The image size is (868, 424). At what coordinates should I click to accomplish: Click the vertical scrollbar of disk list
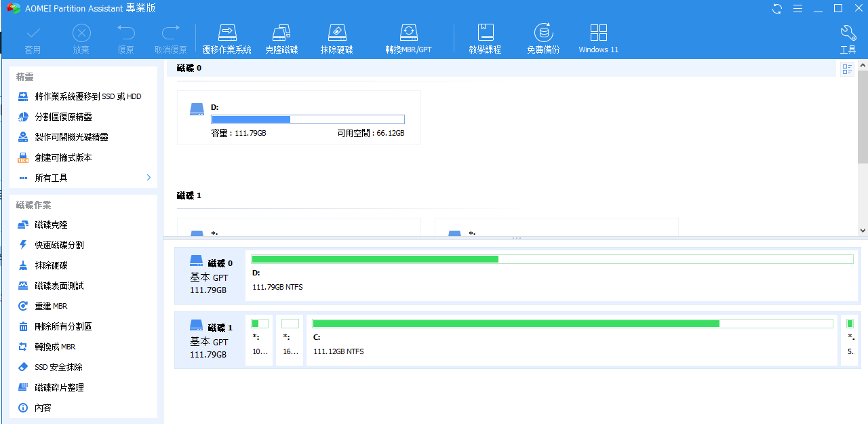click(863, 115)
